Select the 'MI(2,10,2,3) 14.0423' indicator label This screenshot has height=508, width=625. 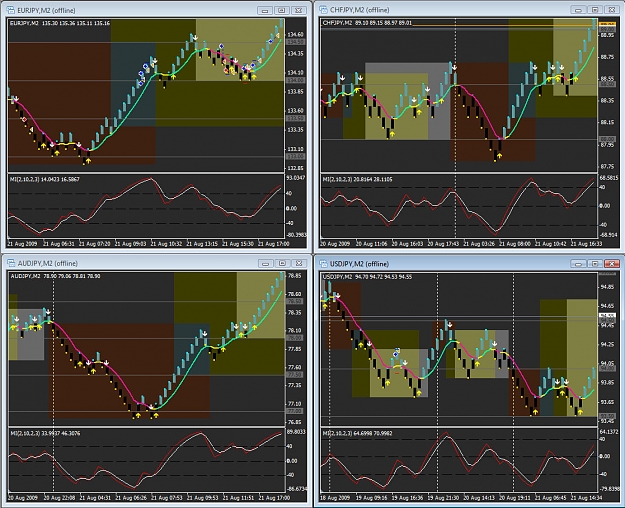45,179
